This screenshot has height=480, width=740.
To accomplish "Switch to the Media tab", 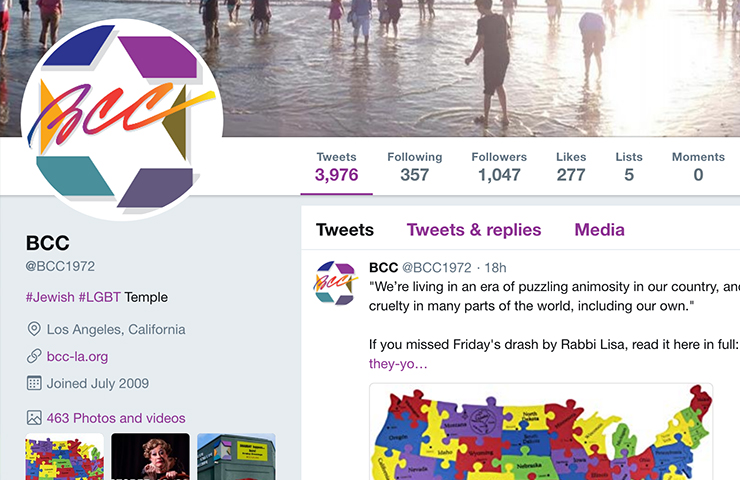I will point(599,230).
